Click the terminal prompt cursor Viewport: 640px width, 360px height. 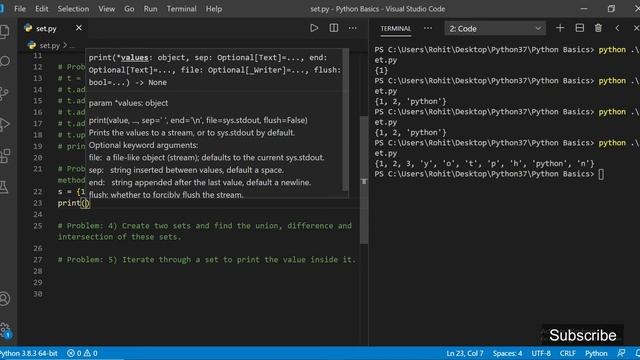tap(601, 174)
